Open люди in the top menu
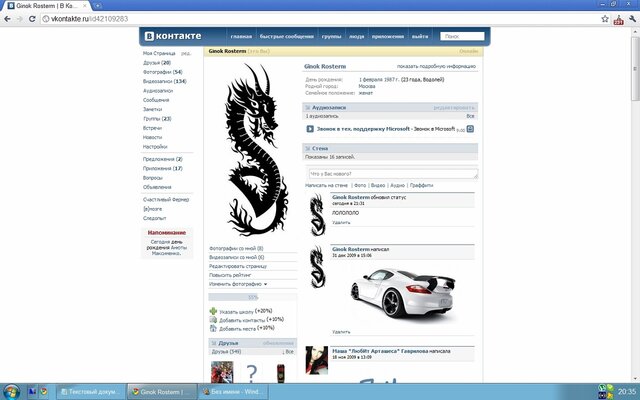 click(x=356, y=36)
